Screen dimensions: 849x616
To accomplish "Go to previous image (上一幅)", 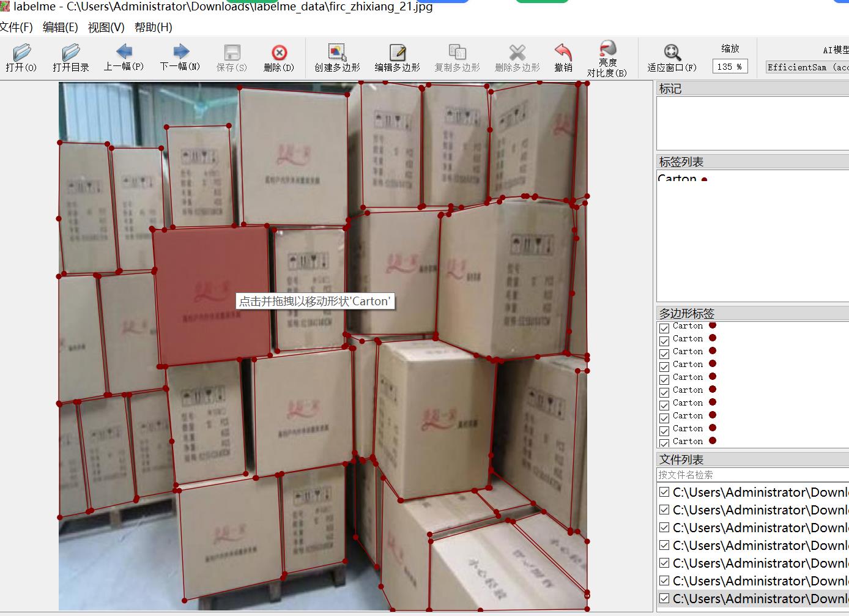I will click(x=124, y=52).
